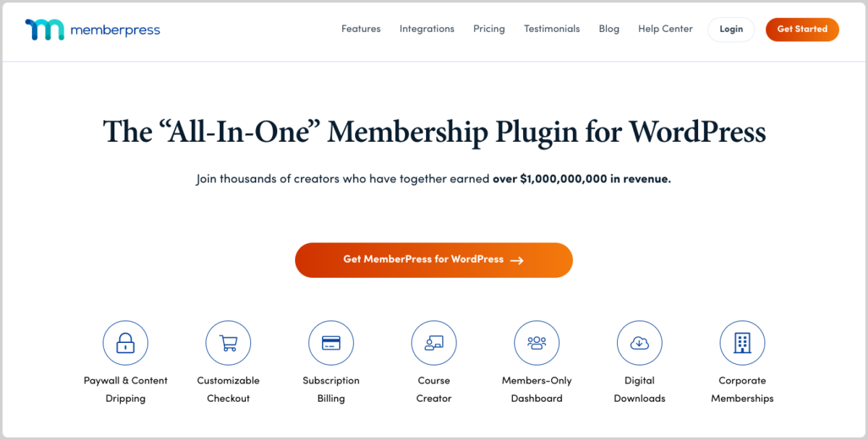The height and width of the screenshot is (440, 868).
Task: Open the Digital Downloads cloud icon
Action: point(639,343)
